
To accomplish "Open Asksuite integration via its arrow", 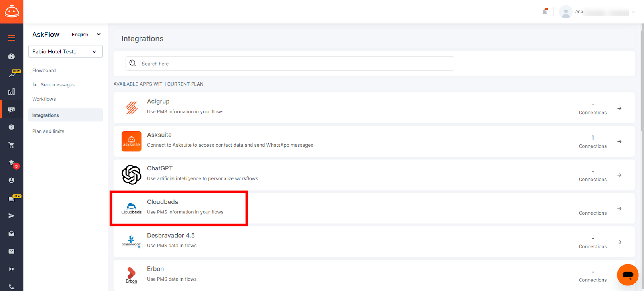I will coord(620,141).
